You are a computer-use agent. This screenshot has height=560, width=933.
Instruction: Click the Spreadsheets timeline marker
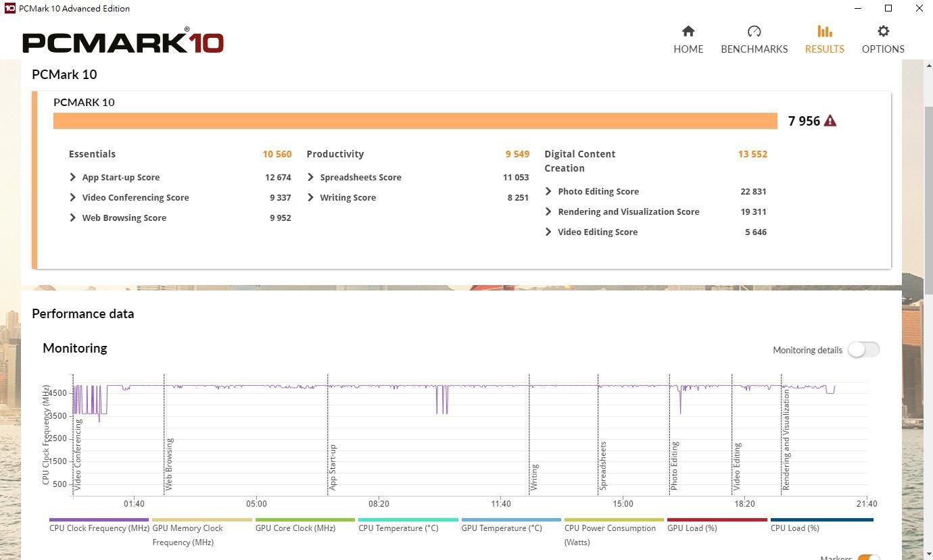tap(602, 465)
